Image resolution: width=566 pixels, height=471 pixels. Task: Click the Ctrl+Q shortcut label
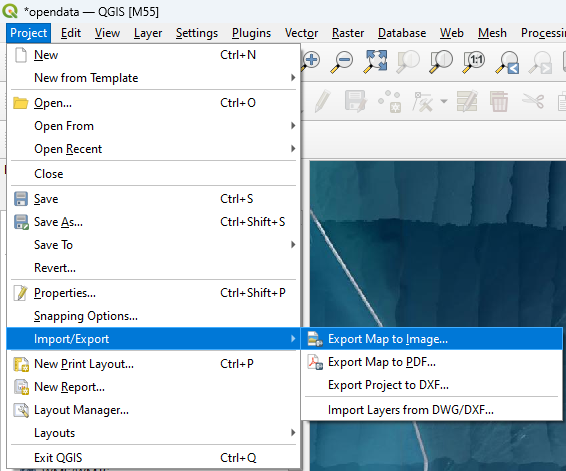click(238, 458)
